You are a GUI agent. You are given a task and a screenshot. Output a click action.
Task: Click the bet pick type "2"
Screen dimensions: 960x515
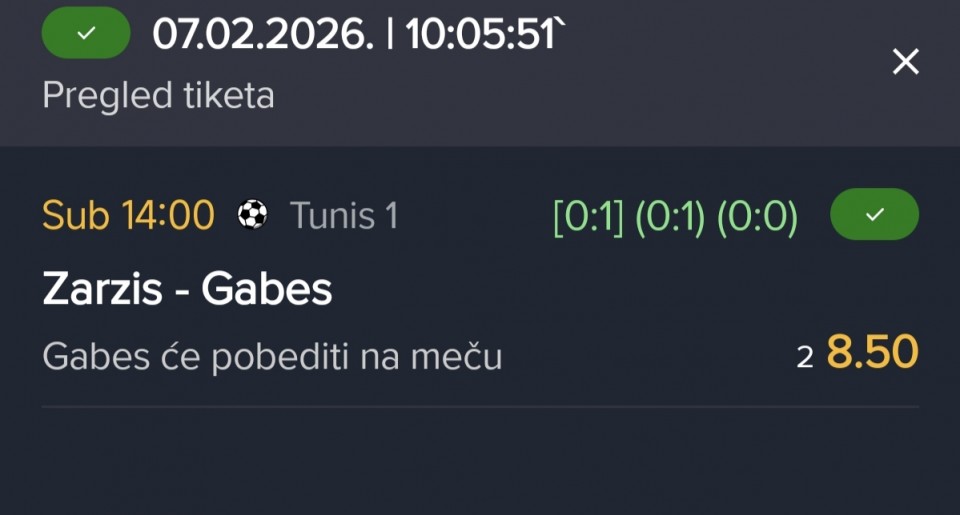pos(805,357)
